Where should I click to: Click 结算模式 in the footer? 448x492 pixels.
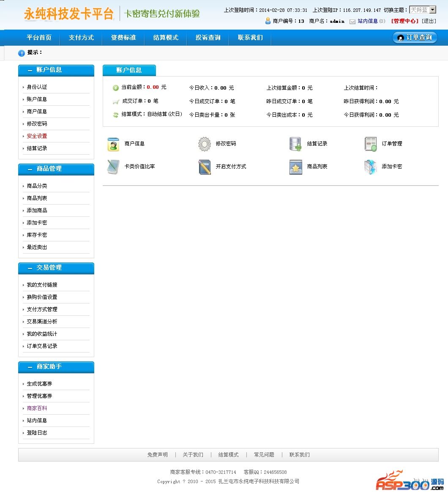pyautogui.click(x=228, y=455)
